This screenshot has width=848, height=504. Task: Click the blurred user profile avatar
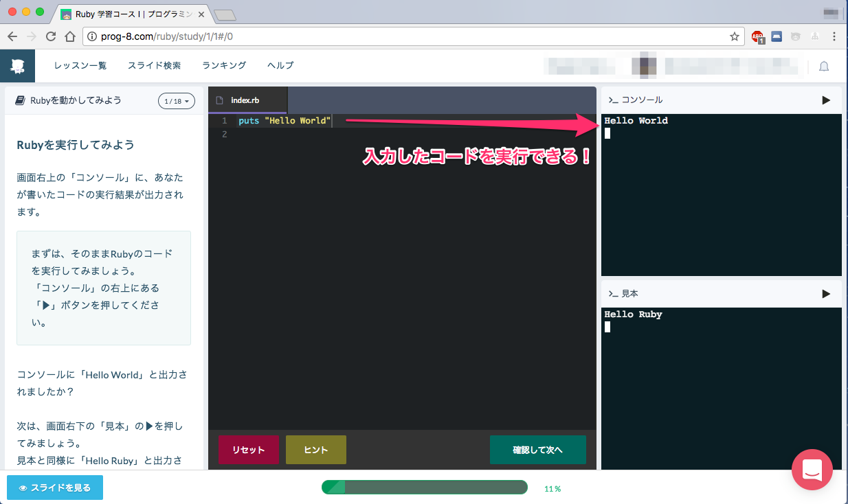pyautogui.click(x=644, y=66)
